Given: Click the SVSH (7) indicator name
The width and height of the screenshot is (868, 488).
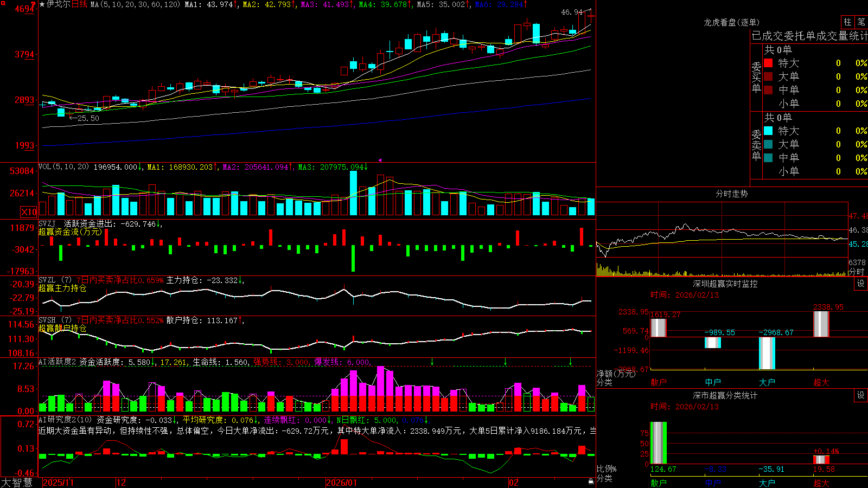Looking at the screenshot, I should click(55, 320).
